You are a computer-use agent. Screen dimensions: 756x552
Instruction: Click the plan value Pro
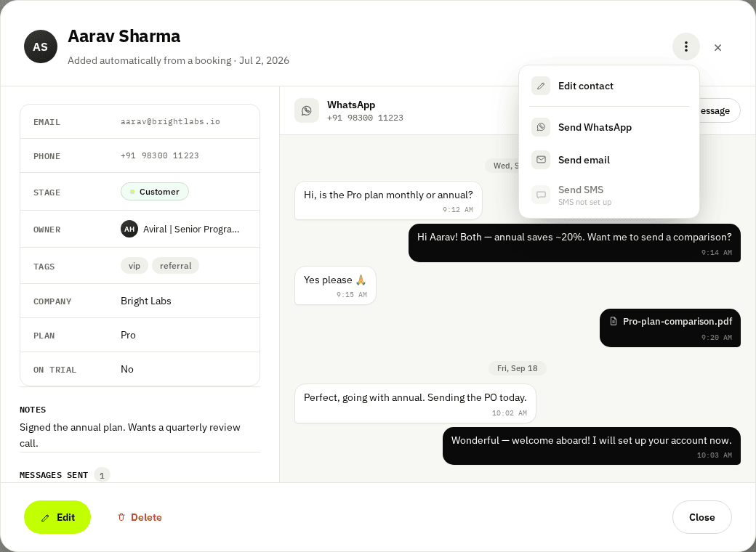click(128, 336)
